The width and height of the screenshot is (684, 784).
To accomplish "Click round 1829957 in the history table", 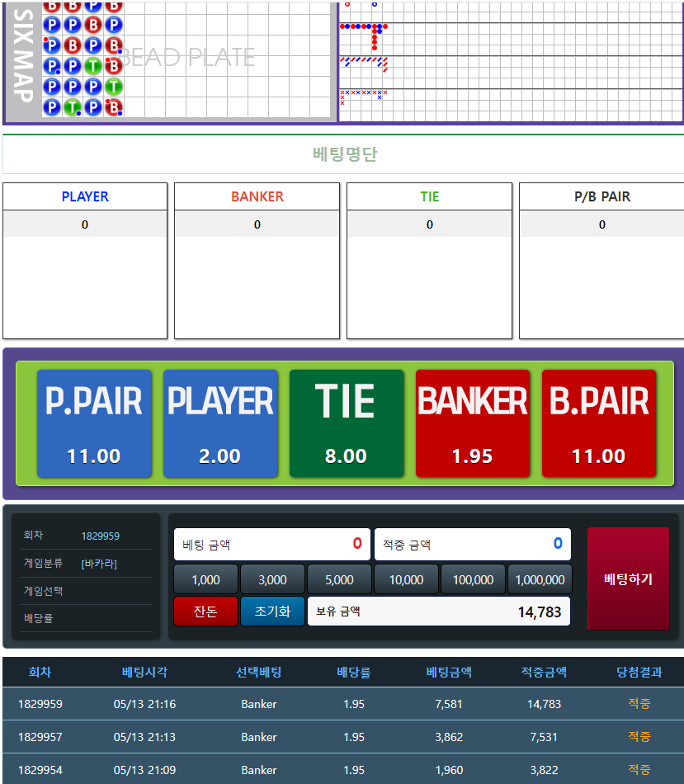I will click(40, 737).
